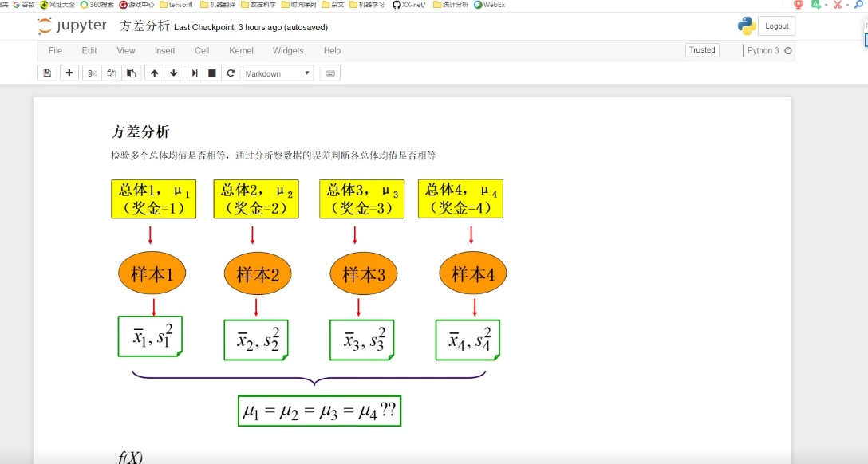The height and width of the screenshot is (464, 868).
Task: Open the File menu
Action: 55,50
